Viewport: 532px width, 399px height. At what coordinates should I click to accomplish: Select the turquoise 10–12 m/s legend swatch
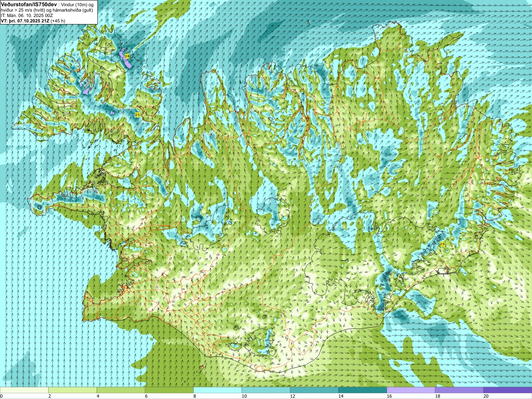[x=266, y=390]
